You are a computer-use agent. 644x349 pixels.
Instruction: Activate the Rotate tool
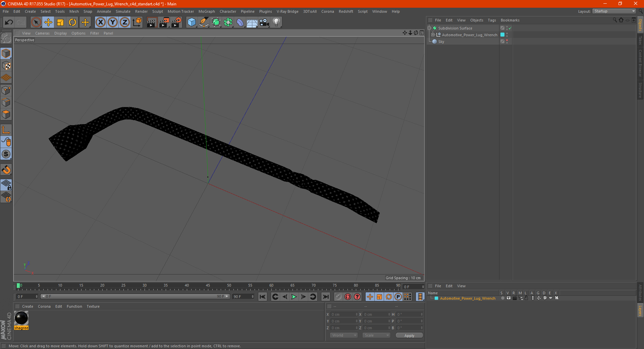pos(72,22)
